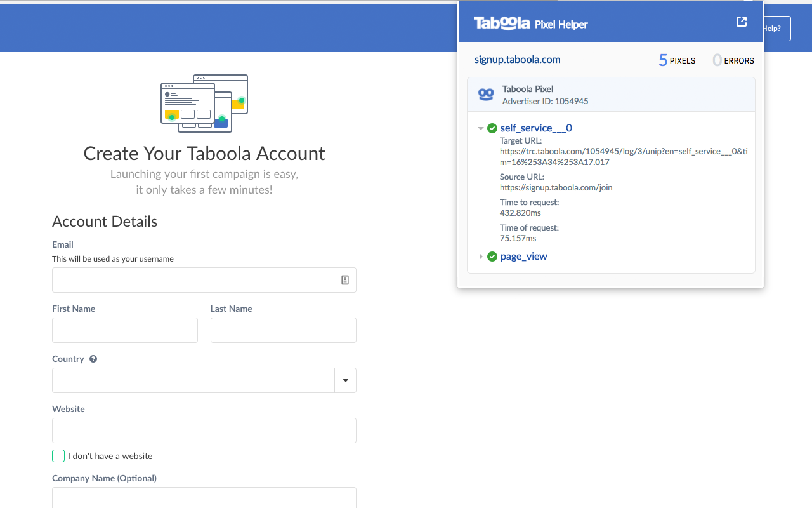Viewport: 812px width, 508px height.
Task: Open the Country help question mark
Action: tap(93, 359)
